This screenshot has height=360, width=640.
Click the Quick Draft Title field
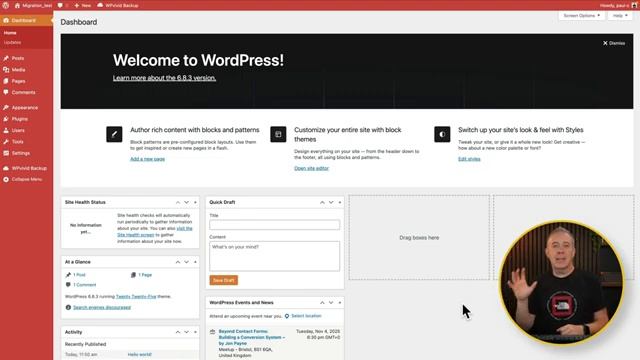click(274, 225)
